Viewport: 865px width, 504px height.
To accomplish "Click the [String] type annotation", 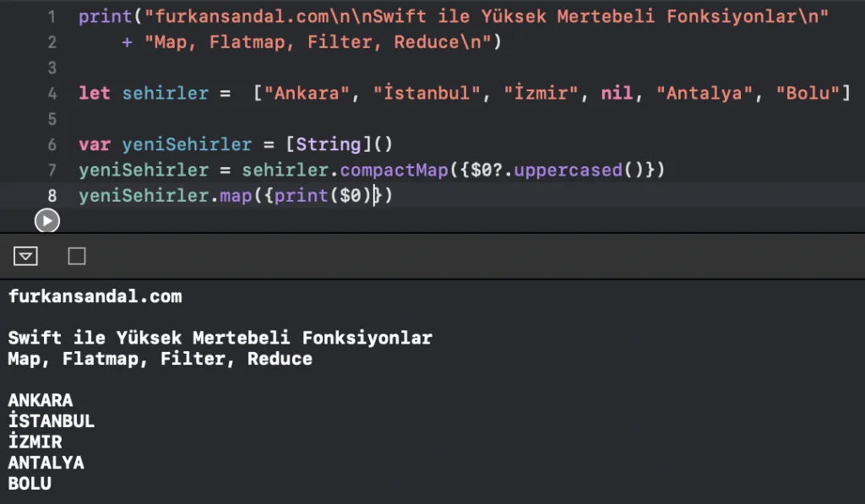I will pyautogui.click(x=329, y=144).
